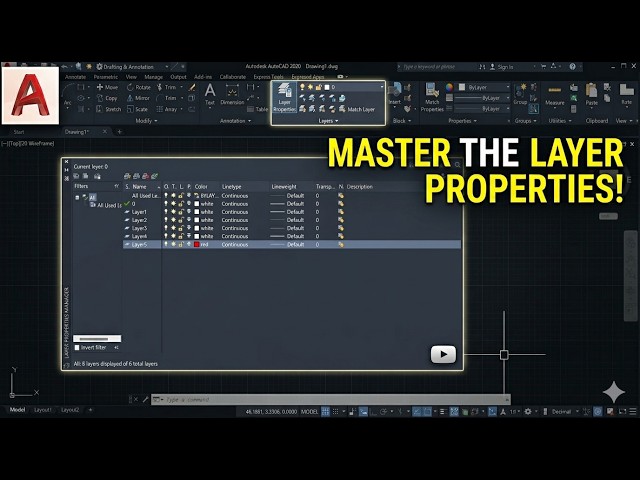Toggle snap mode dots in status bar
The height and width of the screenshot is (480, 640).
tap(336, 411)
